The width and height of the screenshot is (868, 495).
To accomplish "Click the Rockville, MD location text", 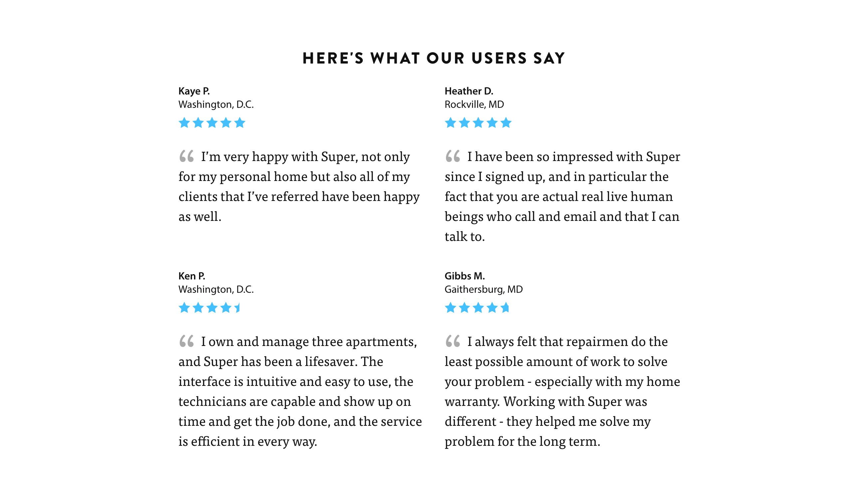I will [x=474, y=104].
